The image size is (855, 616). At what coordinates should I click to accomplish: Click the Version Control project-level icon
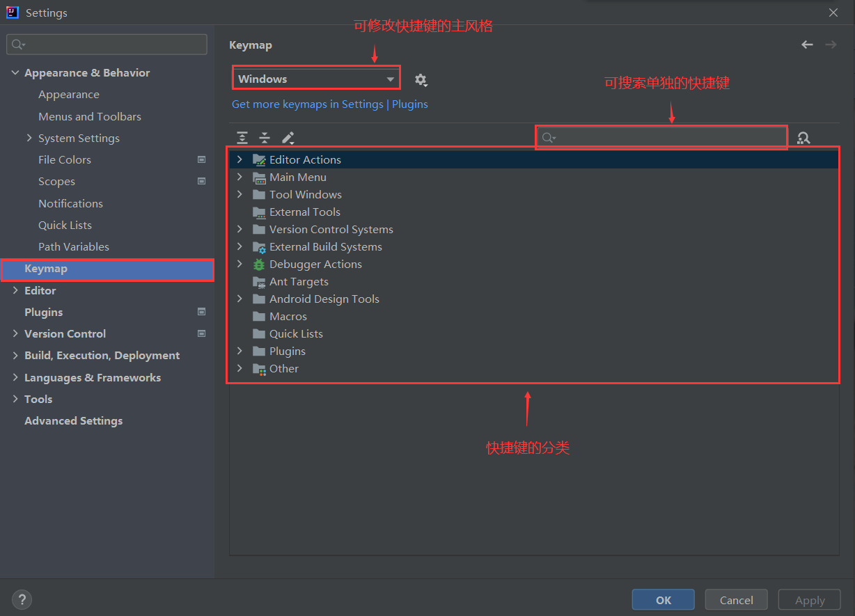click(201, 333)
